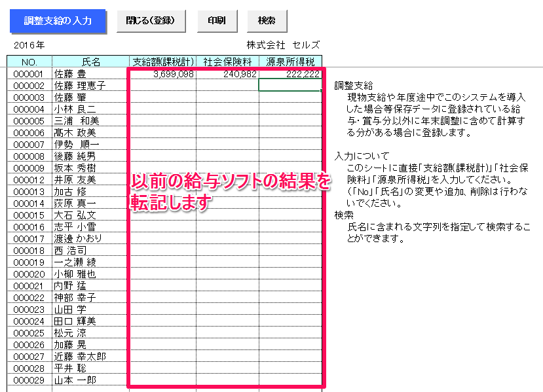Click employee number 000005
This screenshot has width=543, height=392.
pyautogui.click(x=29, y=120)
